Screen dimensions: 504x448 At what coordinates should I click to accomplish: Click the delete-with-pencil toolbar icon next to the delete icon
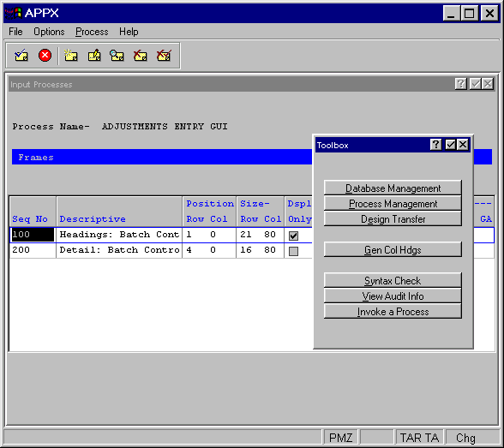pyautogui.click(x=164, y=56)
